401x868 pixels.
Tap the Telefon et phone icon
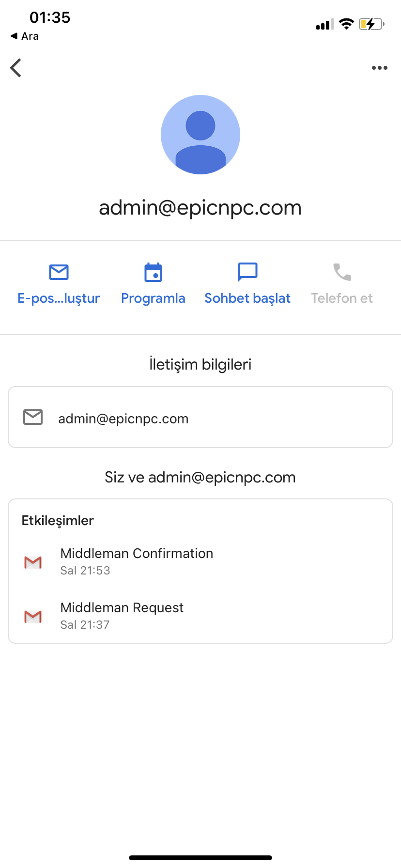click(x=342, y=272)
